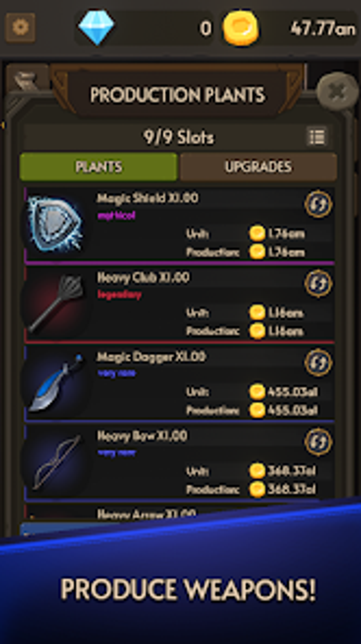This screenshot has height=644, width=361.
Task: Switch to the Plants tab
Action: (x=99, y=167)
